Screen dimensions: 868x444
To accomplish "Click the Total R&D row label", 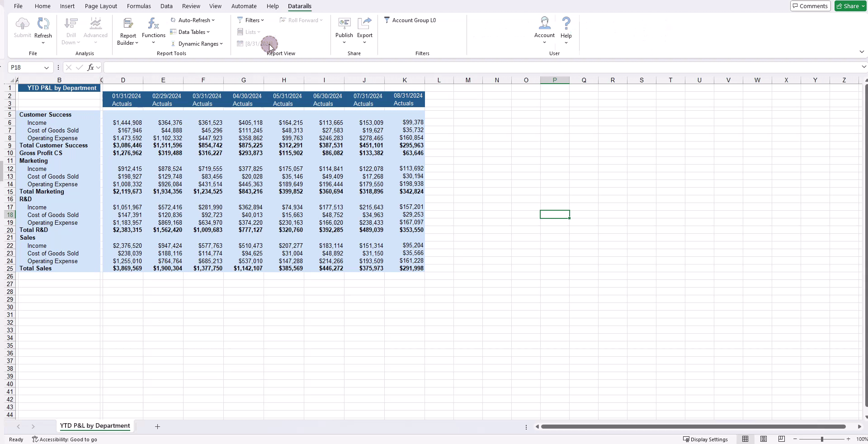I will tap(33, 230).
